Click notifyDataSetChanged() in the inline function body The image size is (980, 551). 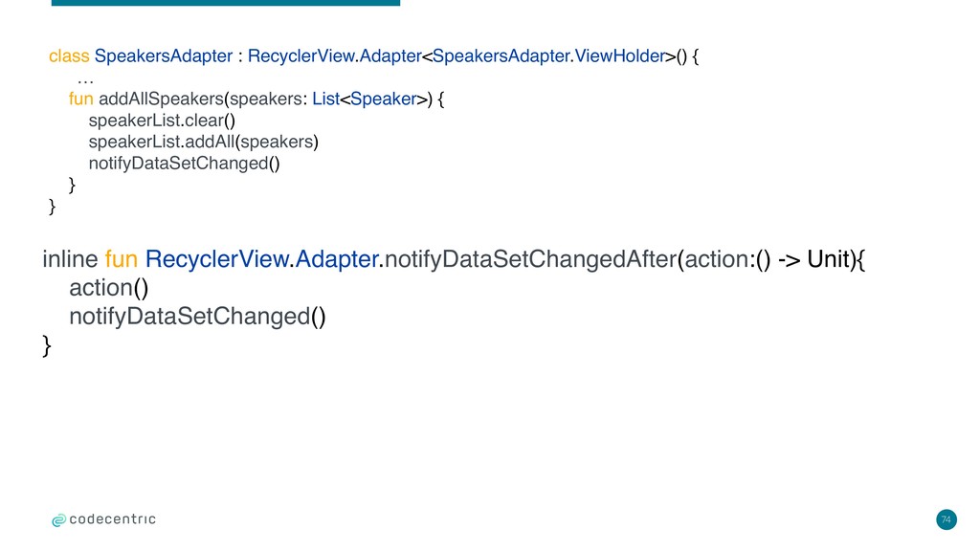197,317
